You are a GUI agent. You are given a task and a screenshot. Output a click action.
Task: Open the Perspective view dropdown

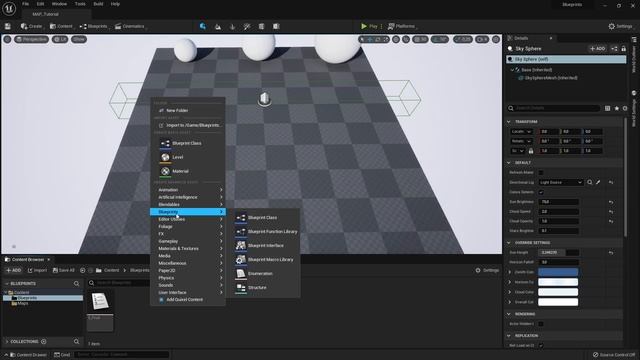31,39
